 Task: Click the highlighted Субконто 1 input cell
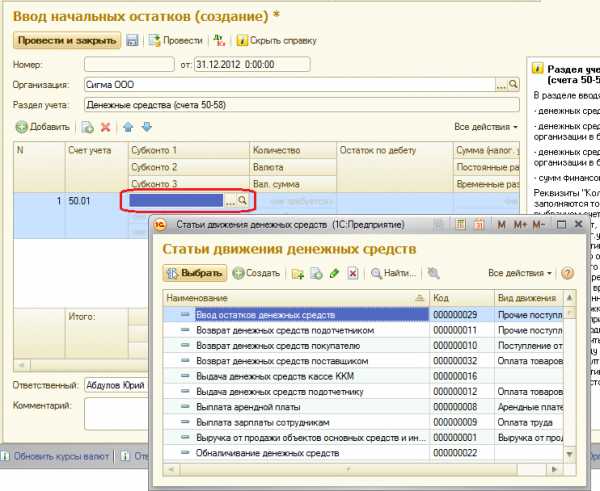click(176, 201)
